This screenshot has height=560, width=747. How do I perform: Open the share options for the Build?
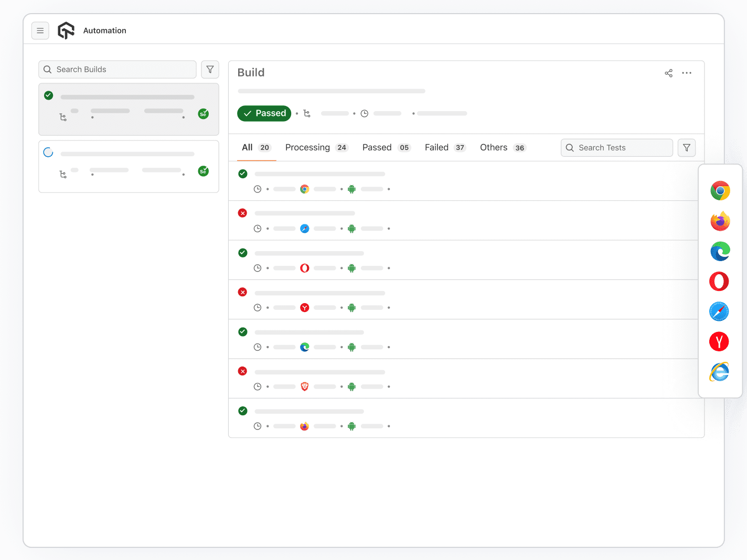coord(668,73)
